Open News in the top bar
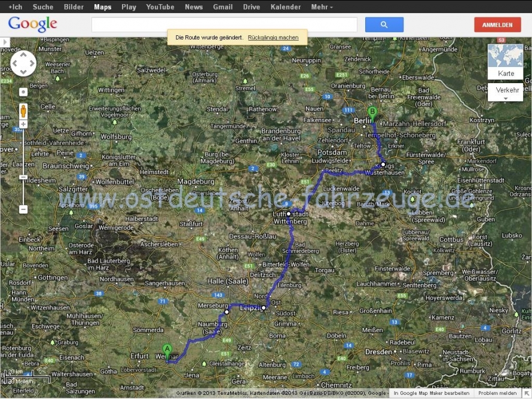 click(x=194, y=7)
